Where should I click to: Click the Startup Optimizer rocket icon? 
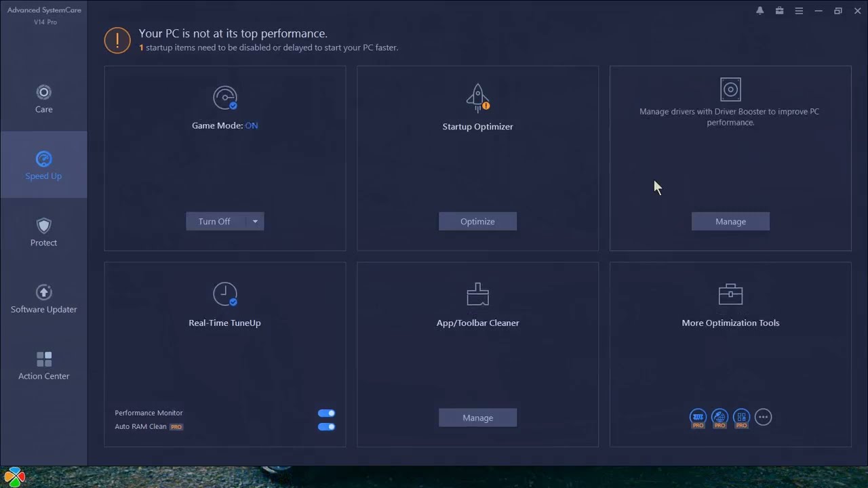[x=477, y=98]
